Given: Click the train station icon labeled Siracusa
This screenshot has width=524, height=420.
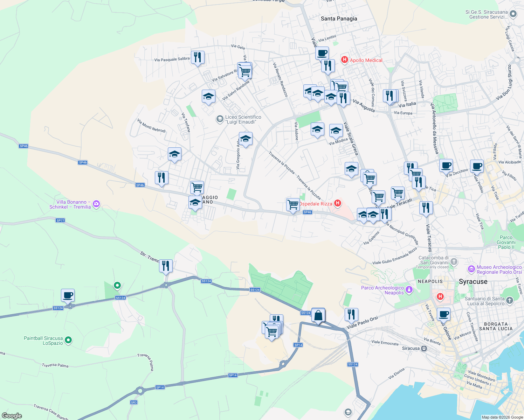Looking at the screenshot, I should (x=424, y=348).
